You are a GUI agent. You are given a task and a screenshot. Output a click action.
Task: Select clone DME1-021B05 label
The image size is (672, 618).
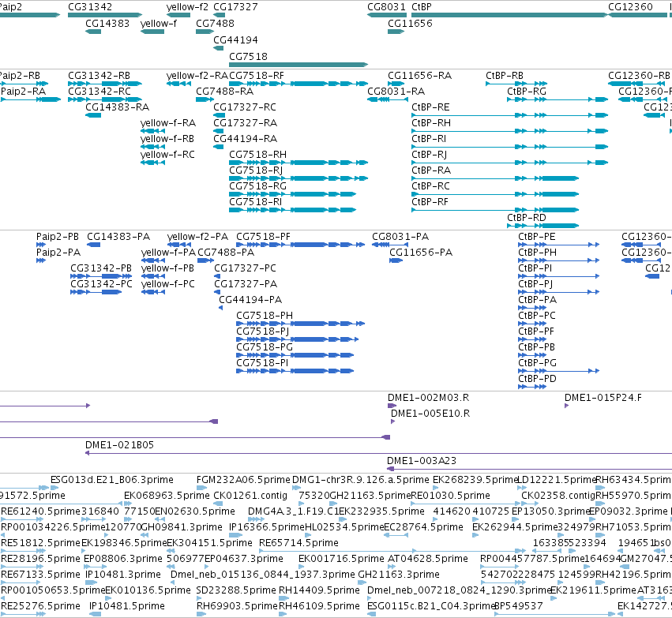point(119,445)
